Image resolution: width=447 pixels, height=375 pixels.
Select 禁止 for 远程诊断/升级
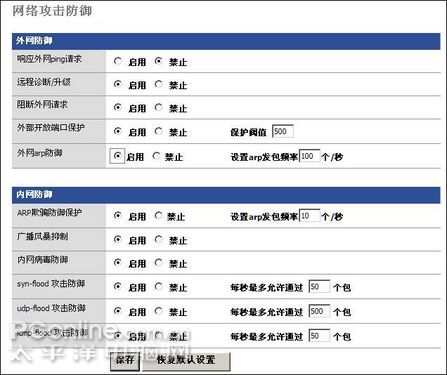tap(159, 84)
